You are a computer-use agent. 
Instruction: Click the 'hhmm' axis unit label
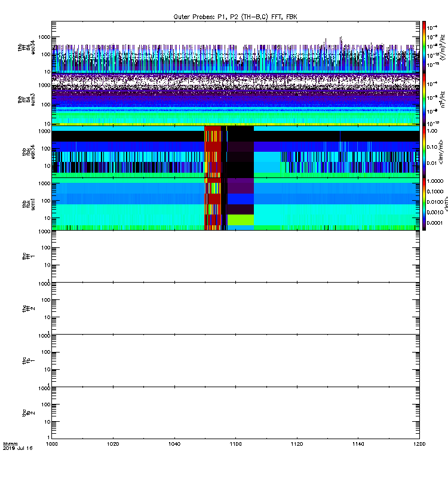(10, 444)
